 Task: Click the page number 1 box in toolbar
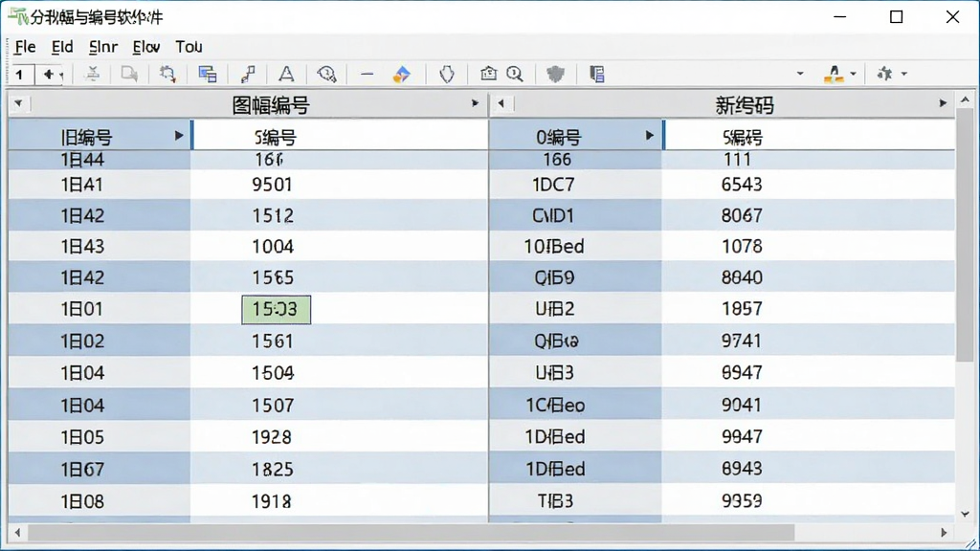pos(20,75)
